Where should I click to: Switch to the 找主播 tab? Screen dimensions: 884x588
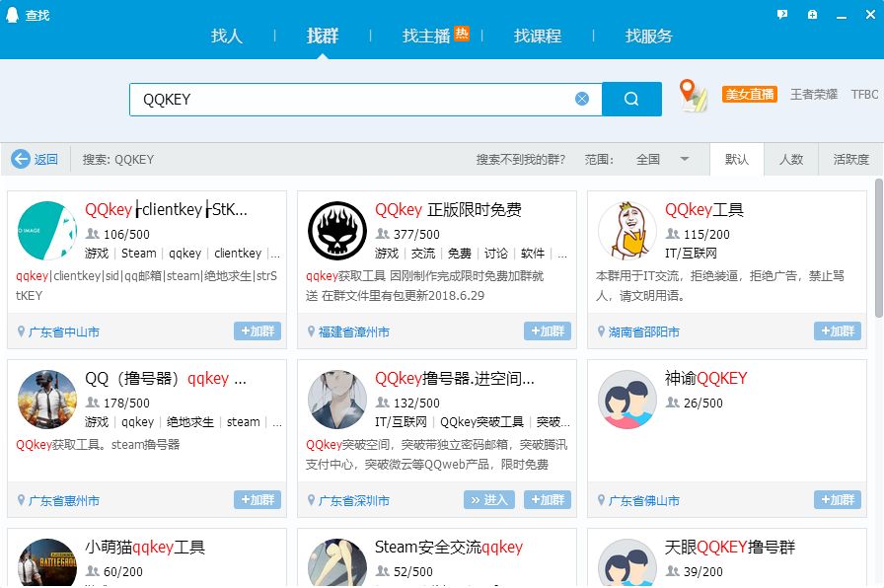[x=426, y=36]
